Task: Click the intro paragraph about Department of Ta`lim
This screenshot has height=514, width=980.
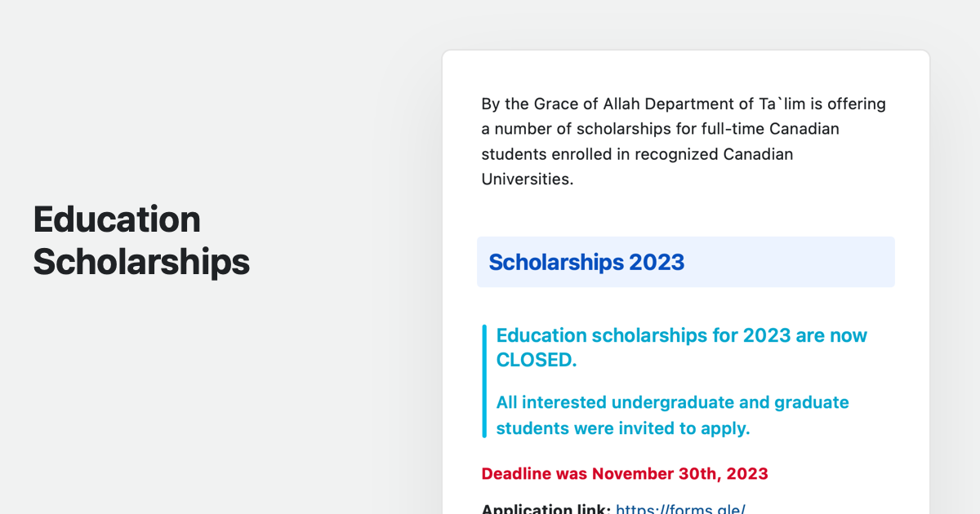Action: pos(684,141)
